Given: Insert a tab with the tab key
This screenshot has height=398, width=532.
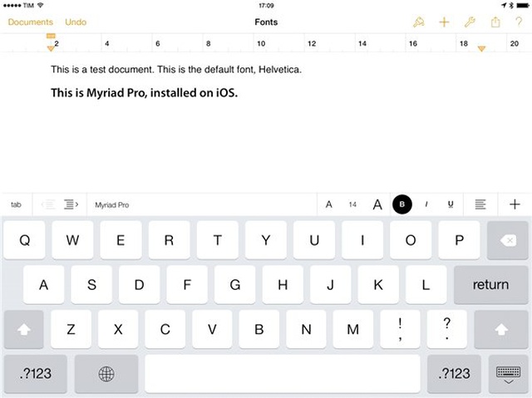Looking at the screenshot, I should [x=16, y=204].
